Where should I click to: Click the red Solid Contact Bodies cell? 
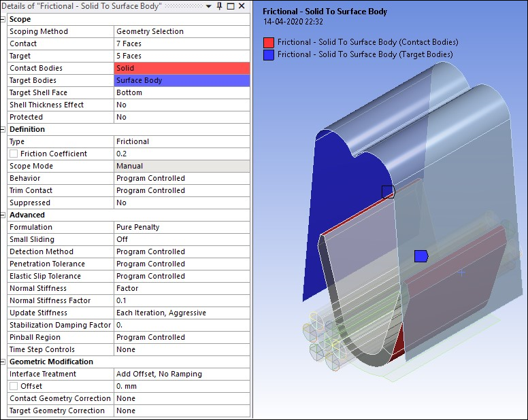coord(182,68)
